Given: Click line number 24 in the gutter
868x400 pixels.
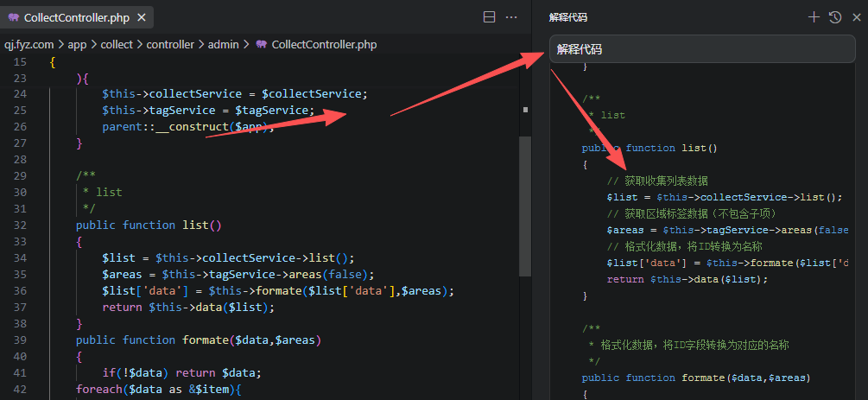Looking at the screenshot, I should [x=19, y=94].
